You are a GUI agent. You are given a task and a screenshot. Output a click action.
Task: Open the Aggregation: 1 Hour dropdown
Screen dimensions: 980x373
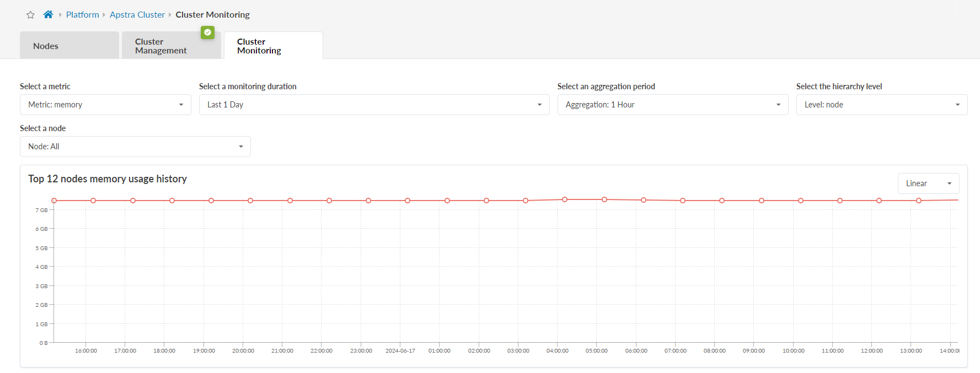click(672, 105)
